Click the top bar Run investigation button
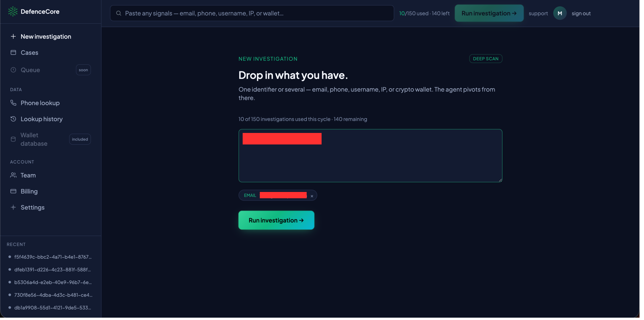Image resolution: width=644 pixels, height=320 pixels. point(493,13)
